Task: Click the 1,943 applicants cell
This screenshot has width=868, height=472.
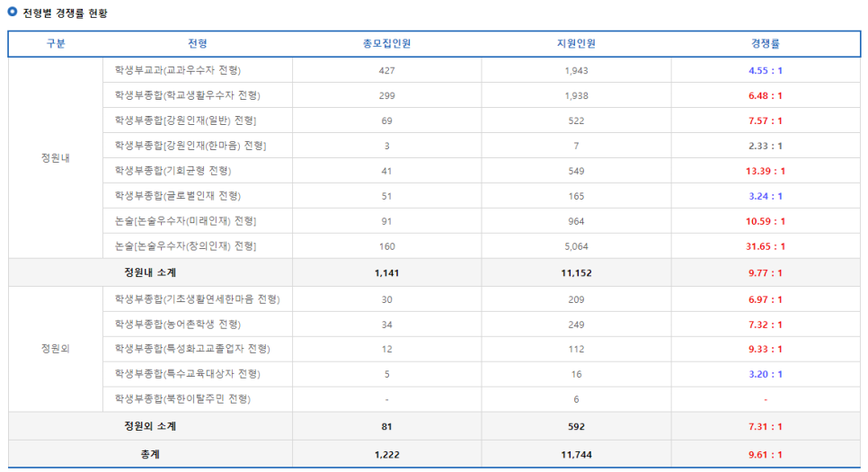Action: pyautogui.click(x=576, y=70)
